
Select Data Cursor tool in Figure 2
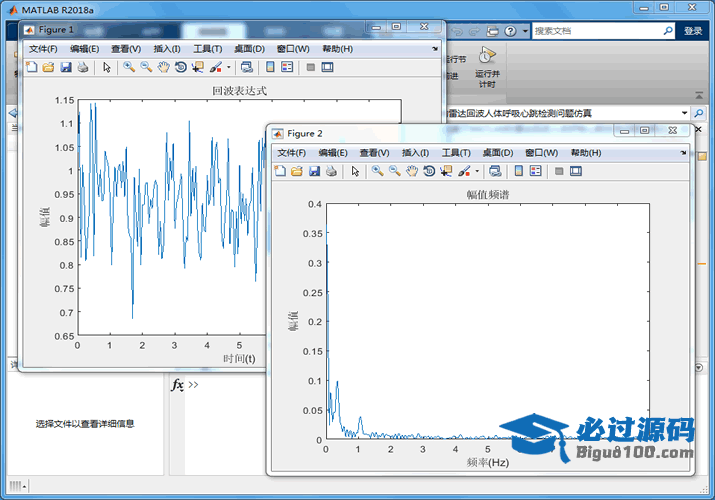(446, 171)
